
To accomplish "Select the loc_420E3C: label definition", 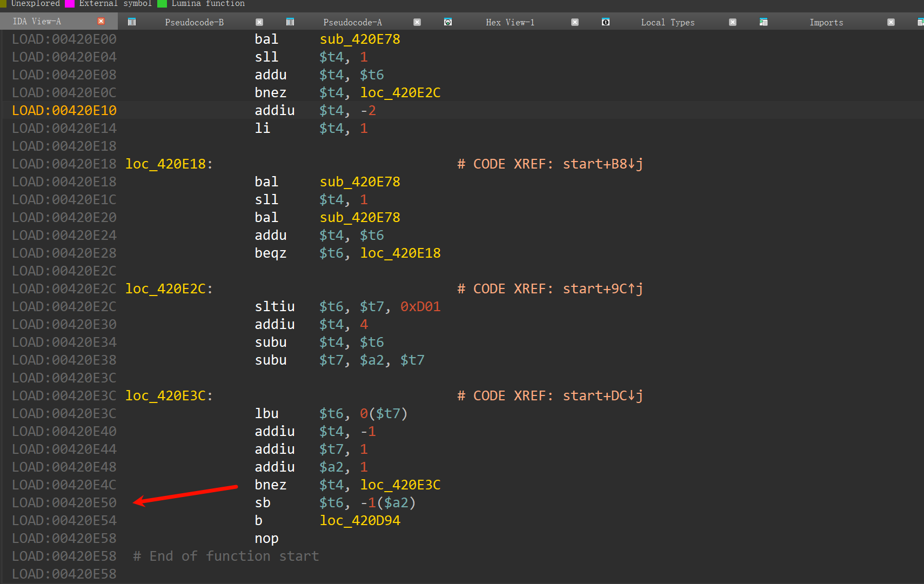I will [169, 396].
